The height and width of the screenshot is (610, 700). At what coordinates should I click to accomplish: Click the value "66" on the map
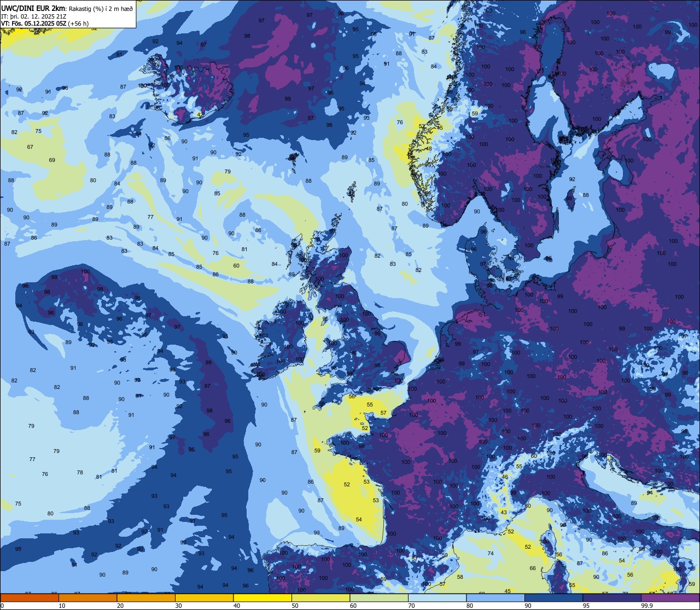[x=533, y=568]
